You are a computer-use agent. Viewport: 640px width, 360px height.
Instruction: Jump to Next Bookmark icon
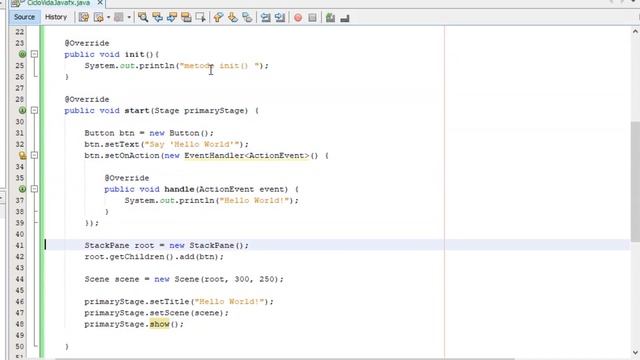coord(233,18)
